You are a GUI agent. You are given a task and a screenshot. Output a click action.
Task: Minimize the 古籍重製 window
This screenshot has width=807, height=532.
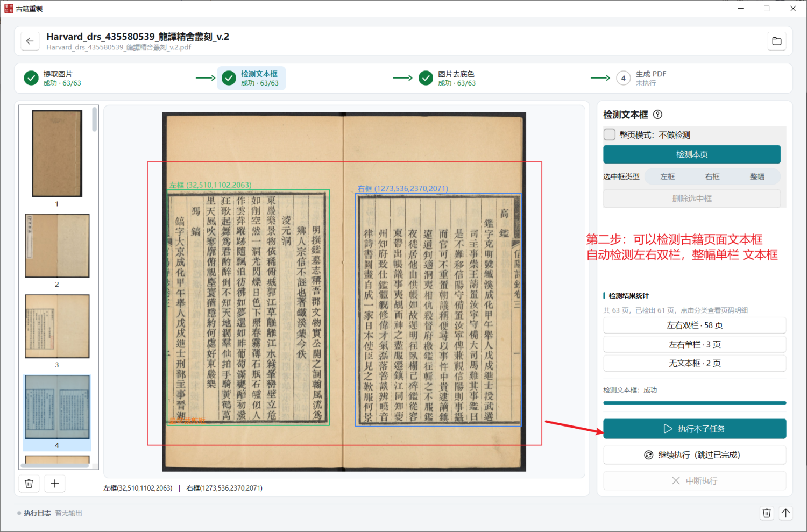(x=741, y=9)
